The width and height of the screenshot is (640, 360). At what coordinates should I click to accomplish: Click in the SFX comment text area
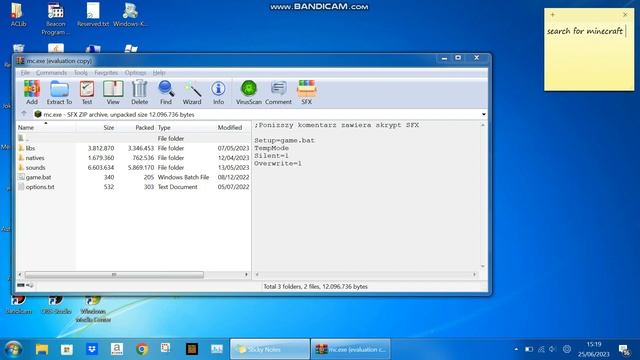367,196
